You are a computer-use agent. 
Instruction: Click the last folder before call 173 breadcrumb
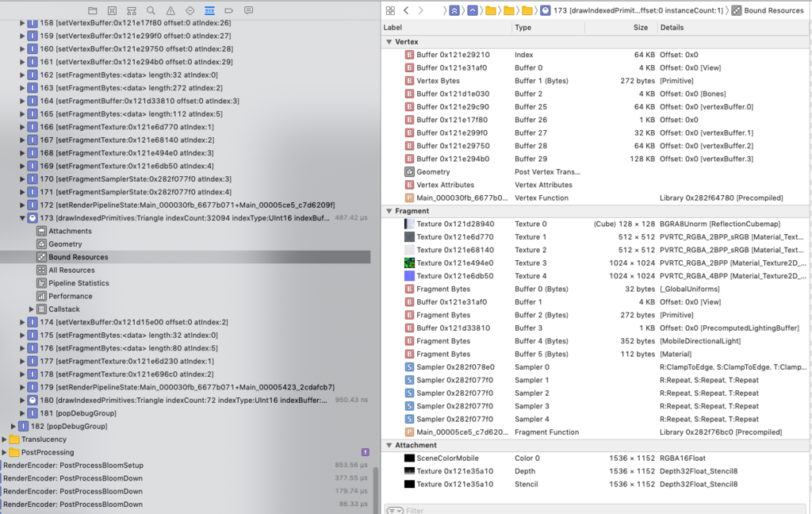click(527, 10)
